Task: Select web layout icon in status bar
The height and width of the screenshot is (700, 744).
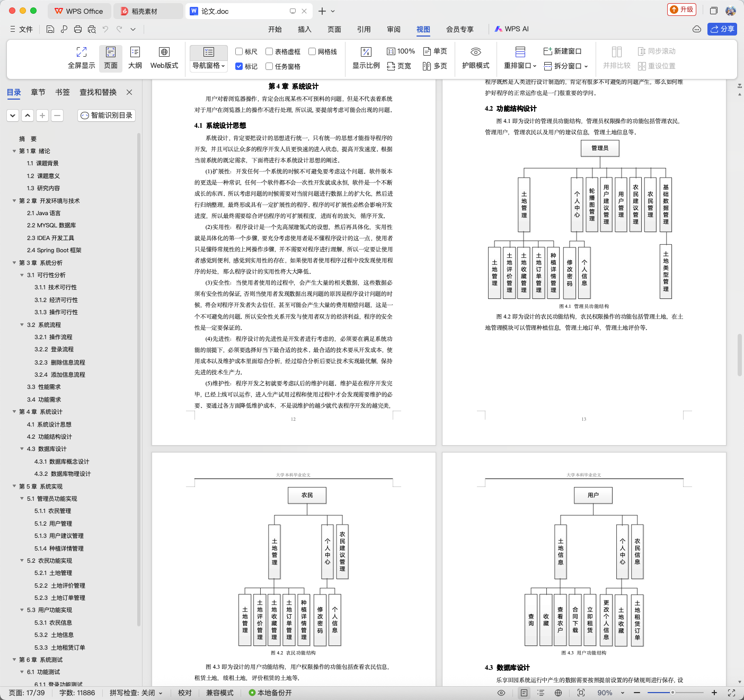Action: click(x=558, y=693)
